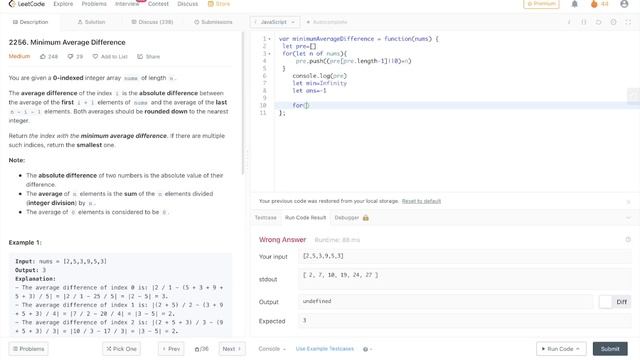Click Reset to default link
The width and height of the screenshot is (640, 360).
[421, 201]
